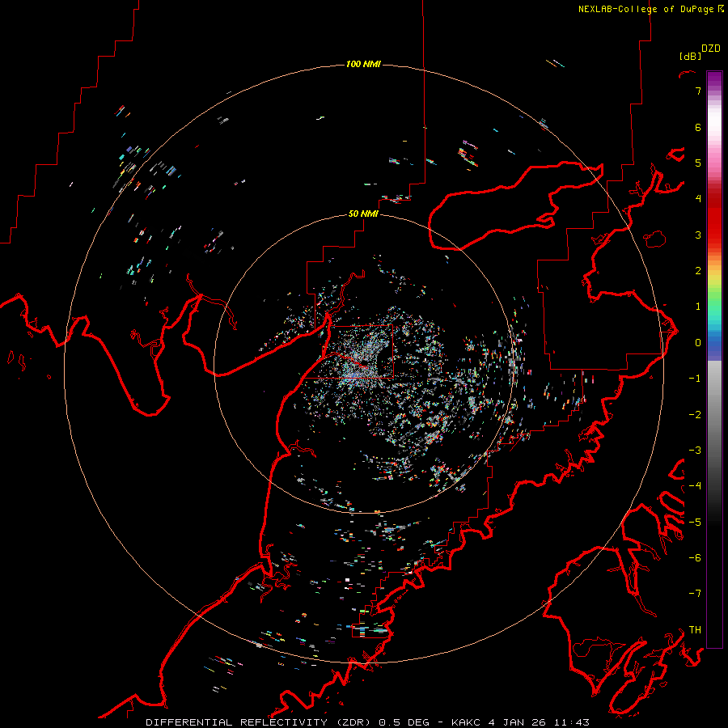
Task: Click the 50 NMI range ring label
Action: coord(363,214)
